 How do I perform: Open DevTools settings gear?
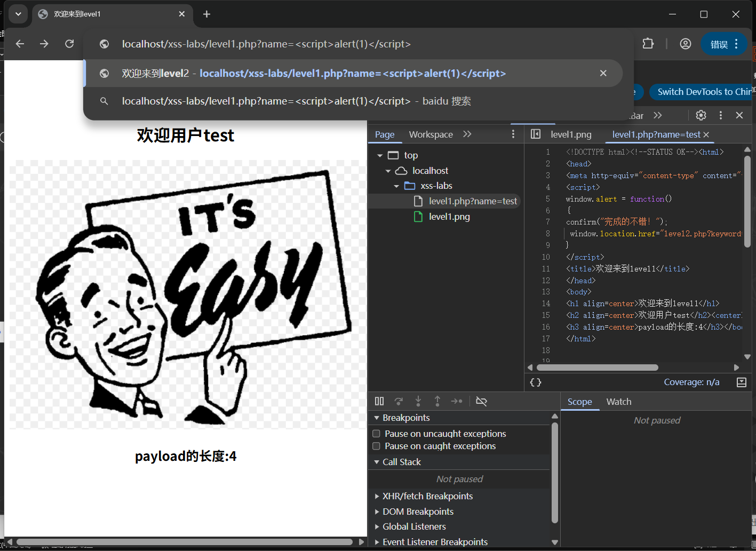pos(701,115)
